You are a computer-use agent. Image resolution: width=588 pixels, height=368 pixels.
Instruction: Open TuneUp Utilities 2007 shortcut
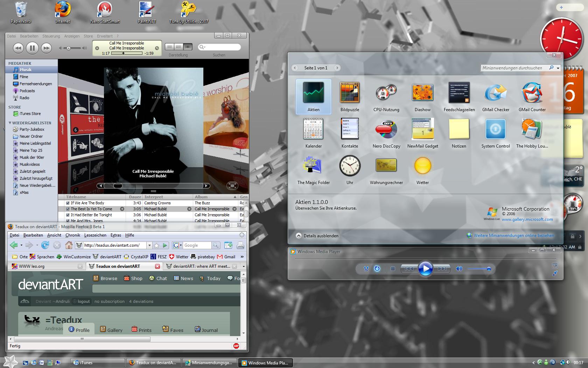point(189,13)
